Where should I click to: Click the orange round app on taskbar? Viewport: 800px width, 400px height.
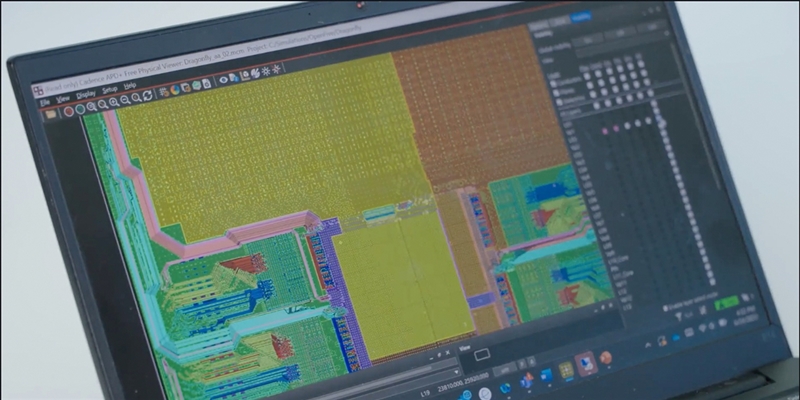606,358
